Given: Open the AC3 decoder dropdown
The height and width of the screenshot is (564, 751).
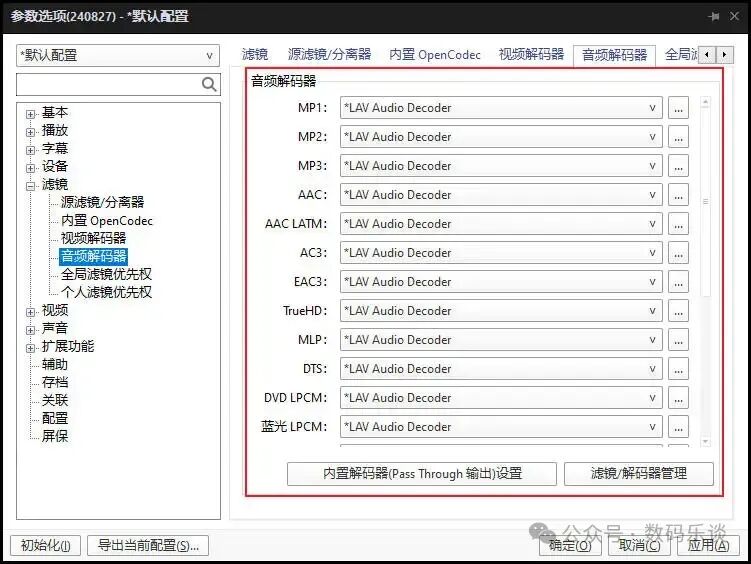Looking at the screenshot, I should 501,253.
